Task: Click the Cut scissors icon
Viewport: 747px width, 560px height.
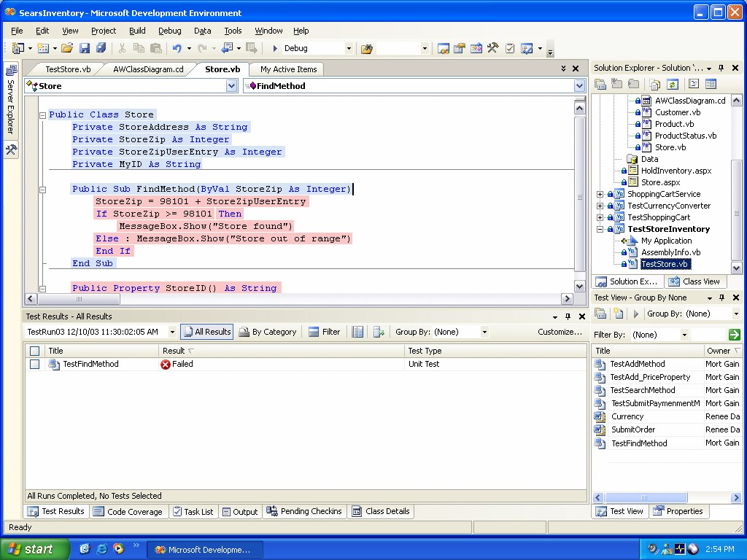Action: [122, 48]
